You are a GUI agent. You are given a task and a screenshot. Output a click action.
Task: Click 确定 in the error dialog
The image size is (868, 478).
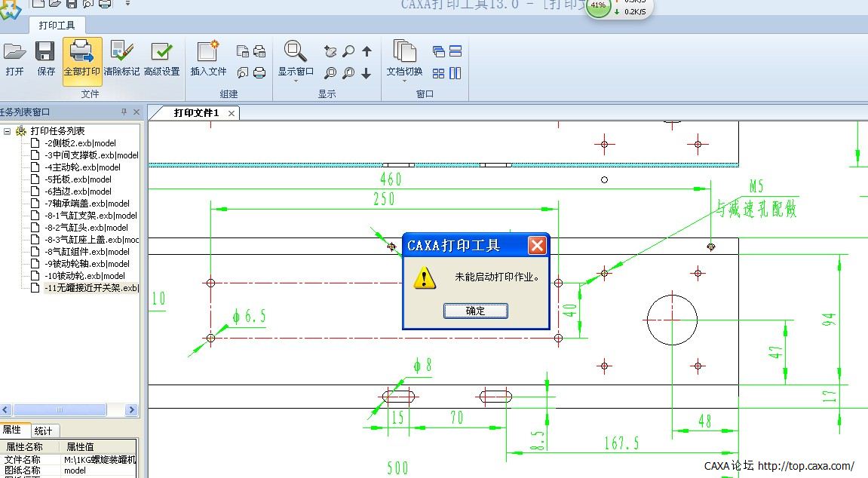tap(475, 311)
